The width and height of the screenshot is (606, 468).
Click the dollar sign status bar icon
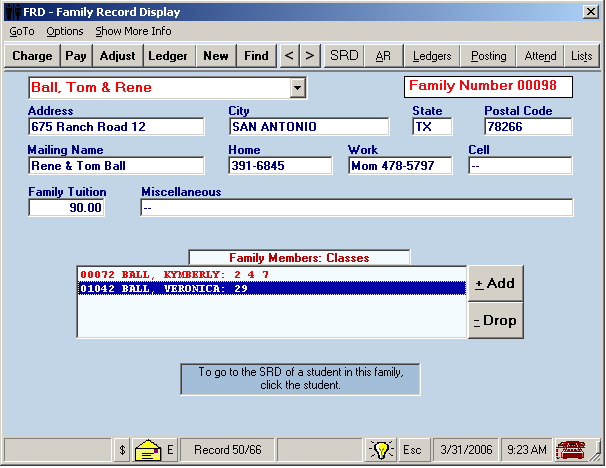tap(122, 450)
